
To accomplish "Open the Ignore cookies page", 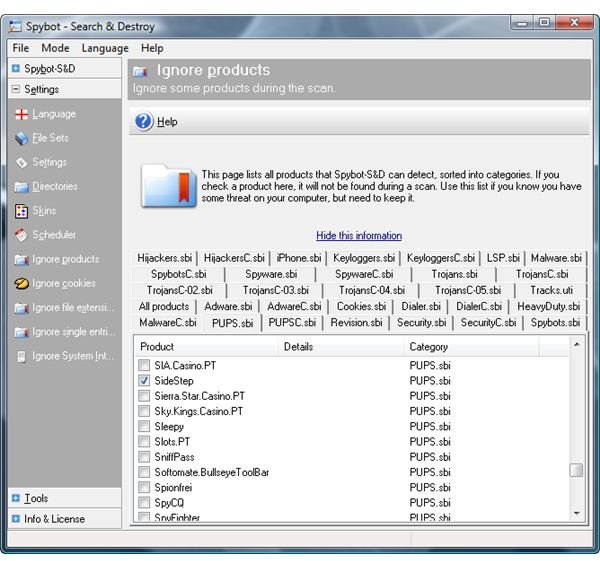I will pyautogui.click(x=64, y=284).
